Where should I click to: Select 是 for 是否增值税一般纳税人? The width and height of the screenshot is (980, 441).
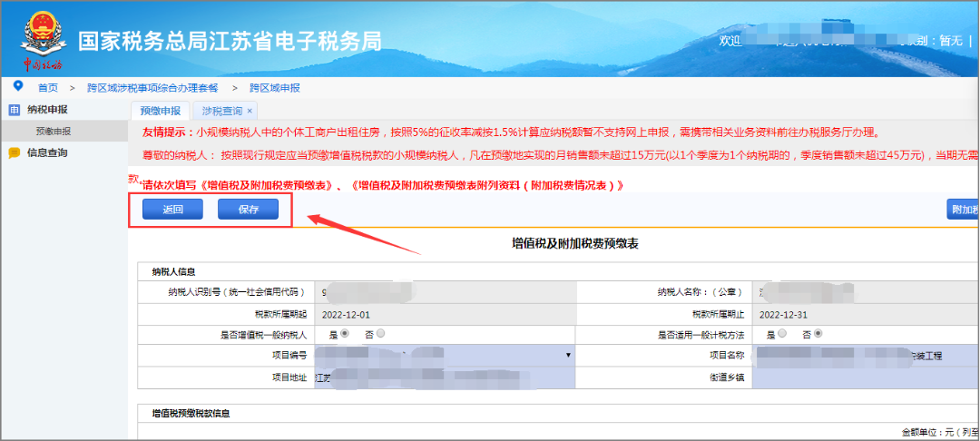pos(345,334)
